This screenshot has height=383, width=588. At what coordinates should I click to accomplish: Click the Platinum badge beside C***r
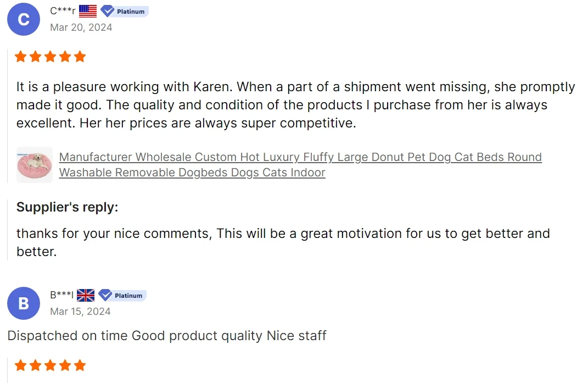coord(125,11)
